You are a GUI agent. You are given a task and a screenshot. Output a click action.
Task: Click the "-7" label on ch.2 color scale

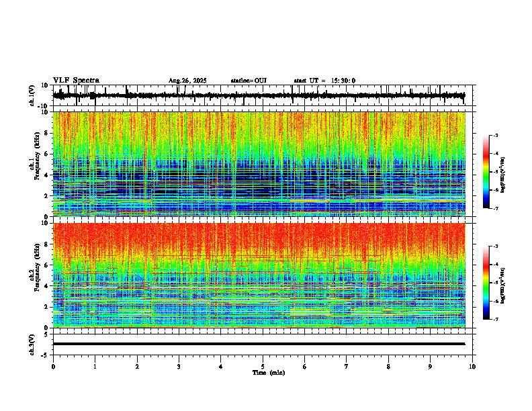pyautogui.click(x=496, y=319)
